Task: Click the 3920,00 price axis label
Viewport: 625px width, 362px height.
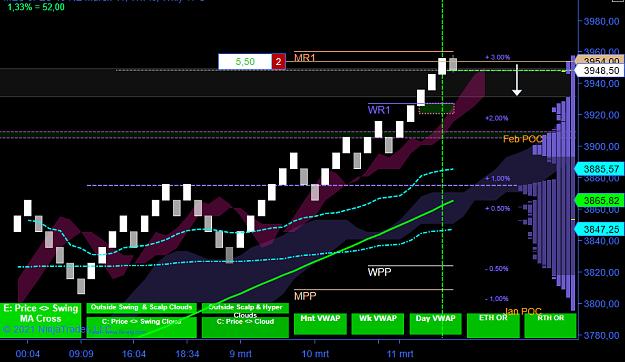Action: (x=601, y=115)
